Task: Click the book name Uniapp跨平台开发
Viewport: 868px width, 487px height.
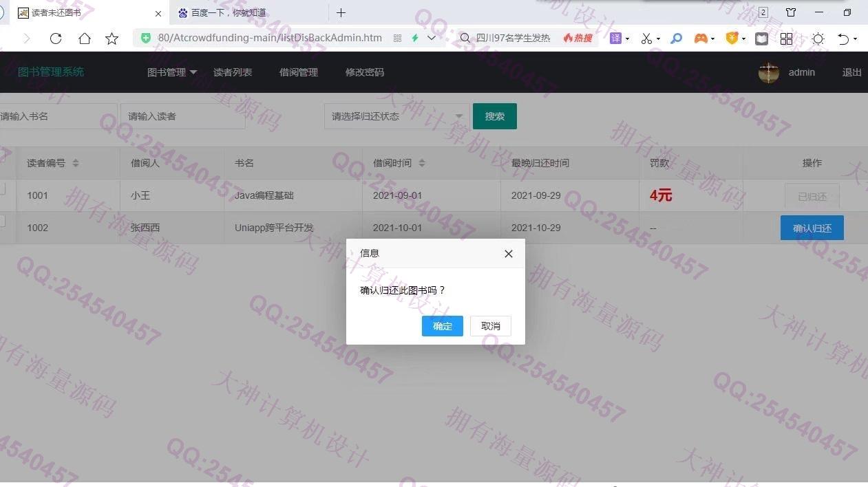Action: tap(274, 228)
